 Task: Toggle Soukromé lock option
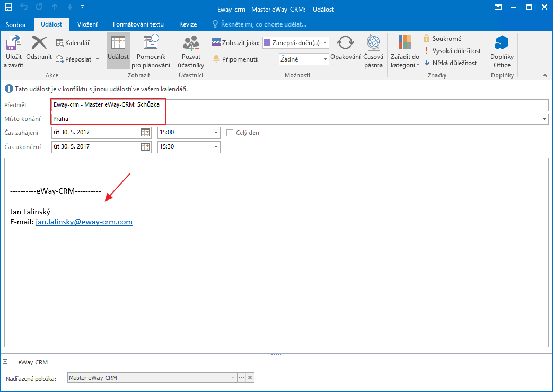tap(443, 39)
